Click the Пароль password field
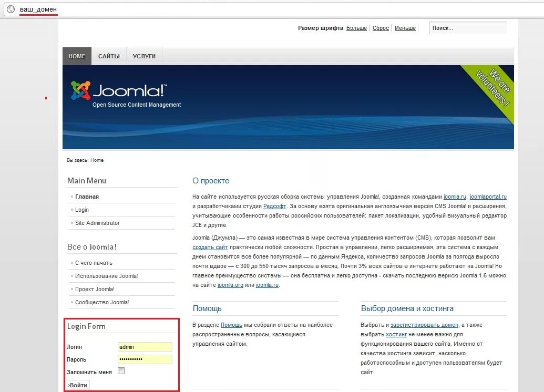Screen dimensions: 544x392 (x=145, y=359)
